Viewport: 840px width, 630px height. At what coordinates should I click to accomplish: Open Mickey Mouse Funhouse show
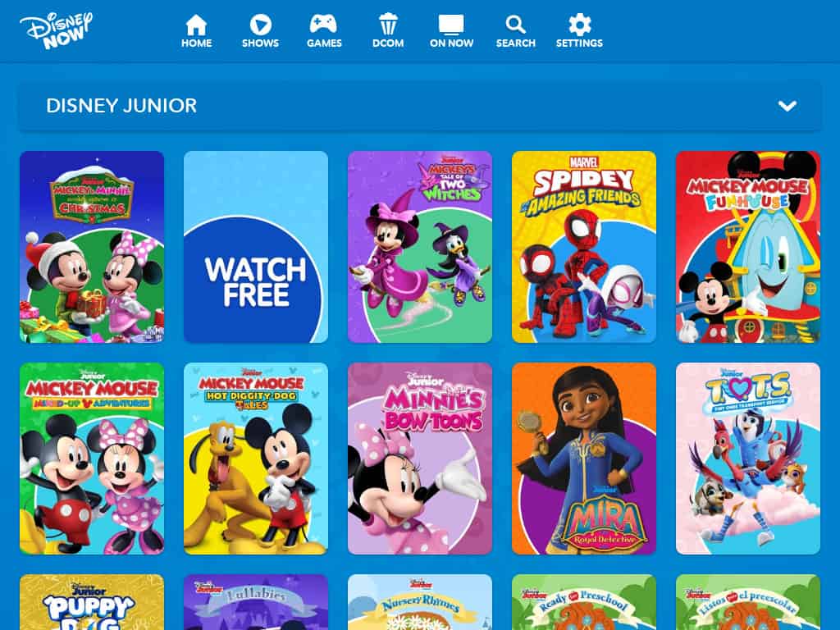coord(748,247)
